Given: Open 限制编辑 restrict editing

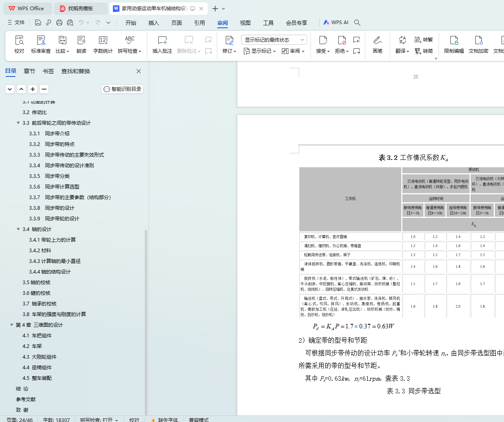Looking at the screenshot, I should [454, 45].
